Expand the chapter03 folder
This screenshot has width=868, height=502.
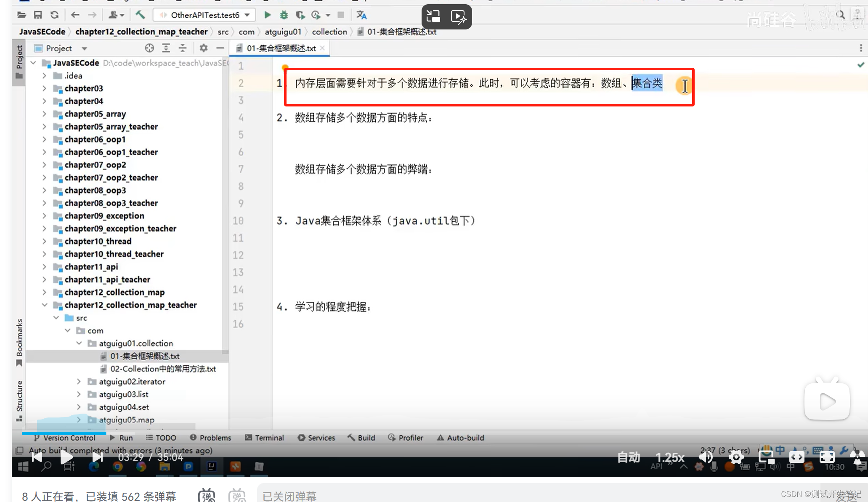coord(44,88)
